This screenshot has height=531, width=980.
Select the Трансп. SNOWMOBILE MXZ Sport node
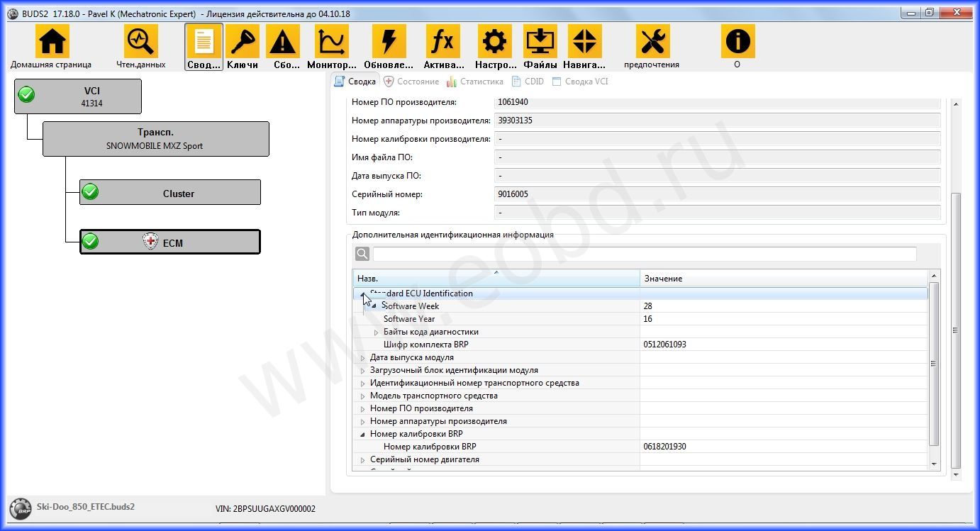click(x=155, y=138)
